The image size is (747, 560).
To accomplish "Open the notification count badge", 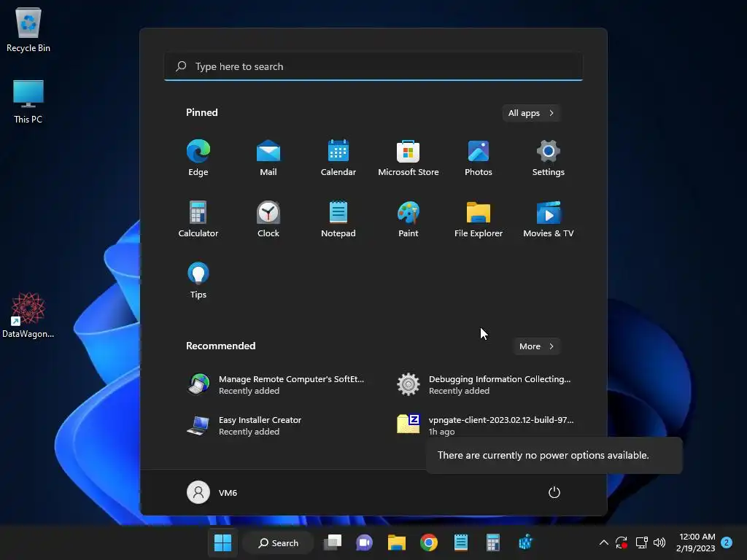I will (727, 542).
